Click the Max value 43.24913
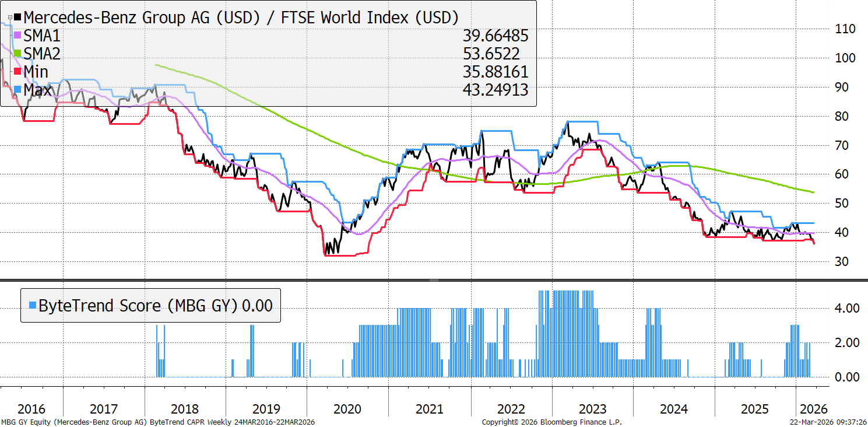The image size is (868, 427). (494, 90)
